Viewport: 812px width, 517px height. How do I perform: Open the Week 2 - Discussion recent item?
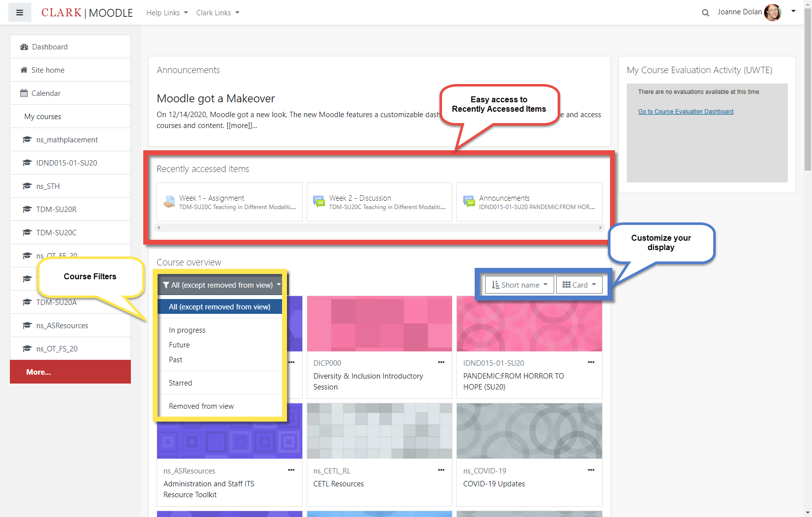(x=379, y=202)
